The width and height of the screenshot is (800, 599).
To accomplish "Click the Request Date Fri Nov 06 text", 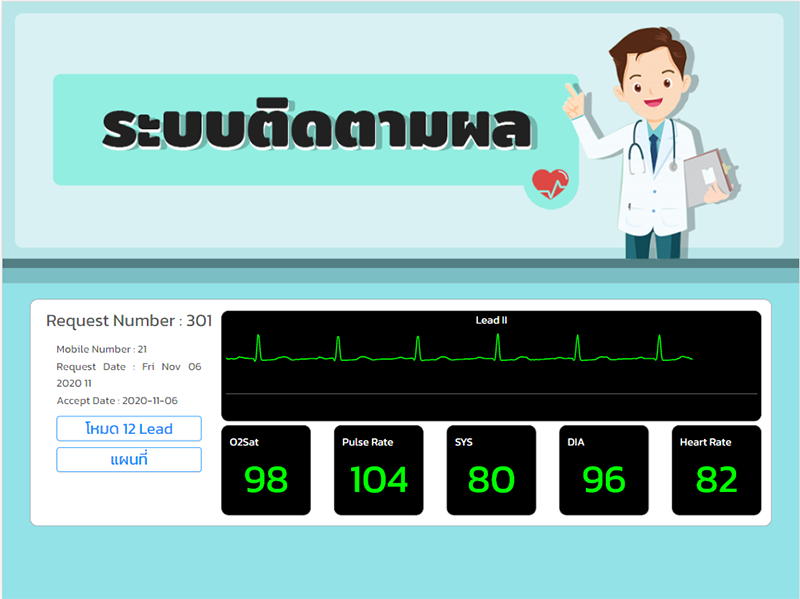I will point(129,375).
